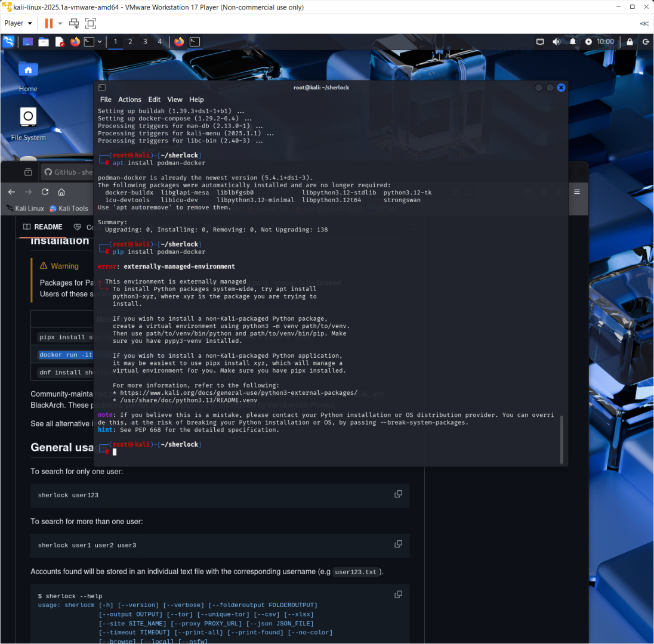The height and width of the screenshot is (644, 654).
Task: Open the terminal Help menu
Action: point(196,100)
